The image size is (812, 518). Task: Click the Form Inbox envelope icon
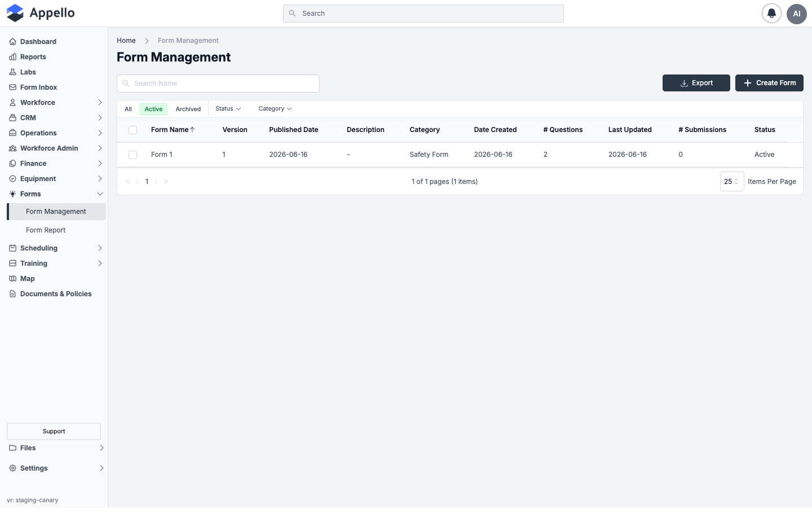[12, 87]
